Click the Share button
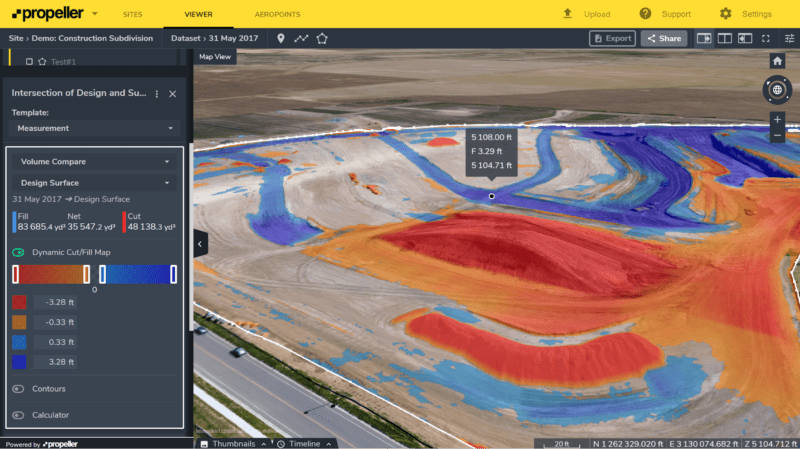The width and height of the screenshot is (800, 449). pos(664,38)
